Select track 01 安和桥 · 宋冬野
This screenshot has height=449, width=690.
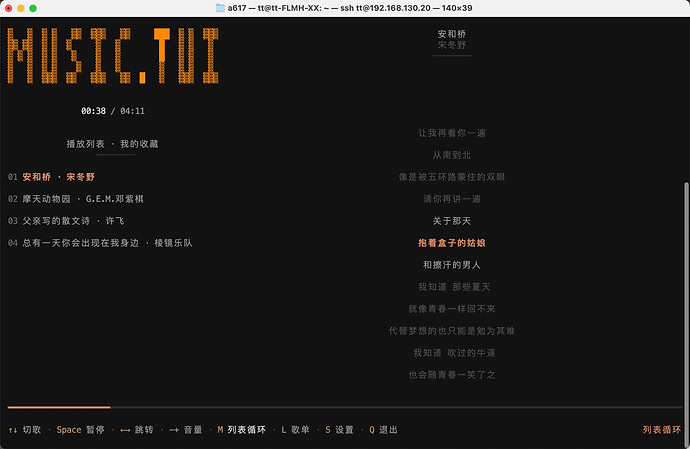click(51, 177)
